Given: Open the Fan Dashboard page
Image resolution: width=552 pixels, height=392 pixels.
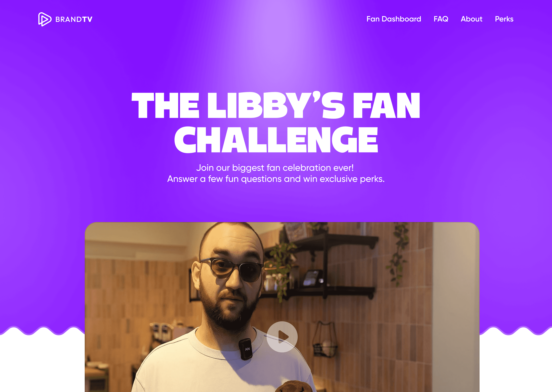Looking at the screenshot, I should (394, 19).
